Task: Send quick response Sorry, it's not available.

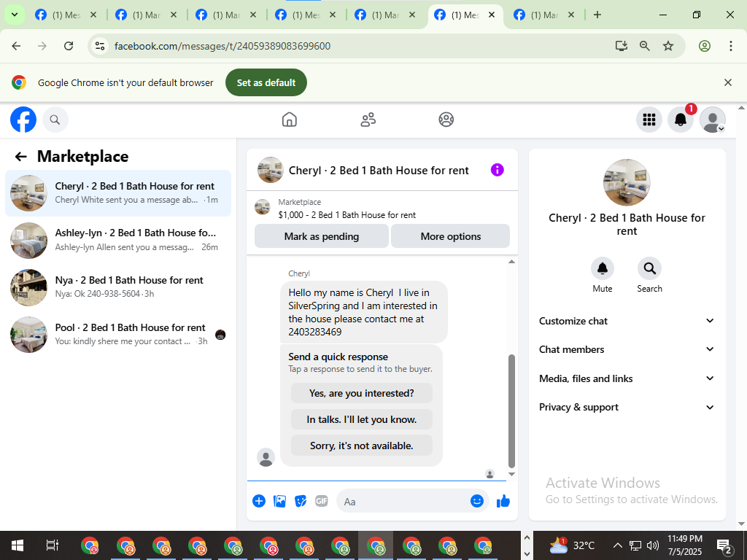Action: [362, 446]
